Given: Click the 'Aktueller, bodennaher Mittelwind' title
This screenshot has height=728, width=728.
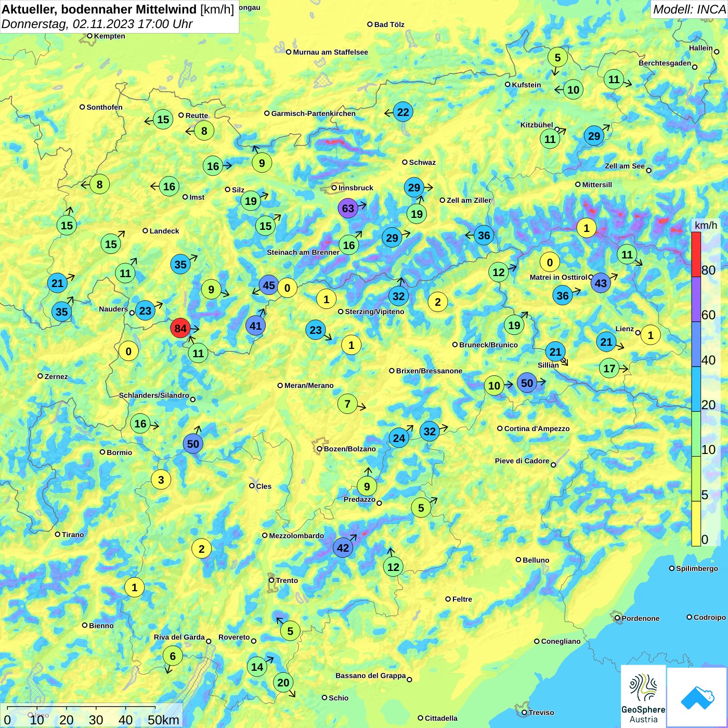Looking at the screenshot, I should (99, 9).
